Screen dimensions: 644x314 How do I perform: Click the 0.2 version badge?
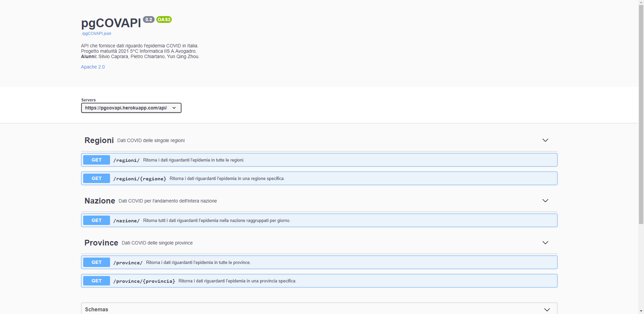pyautogui.click(x=149, y=19)
